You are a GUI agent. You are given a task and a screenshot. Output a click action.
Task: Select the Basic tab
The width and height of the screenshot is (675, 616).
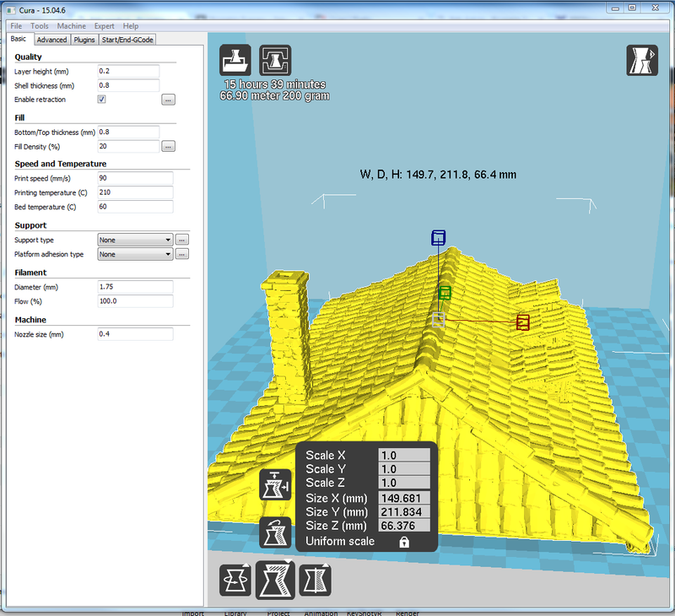point(19,39)
